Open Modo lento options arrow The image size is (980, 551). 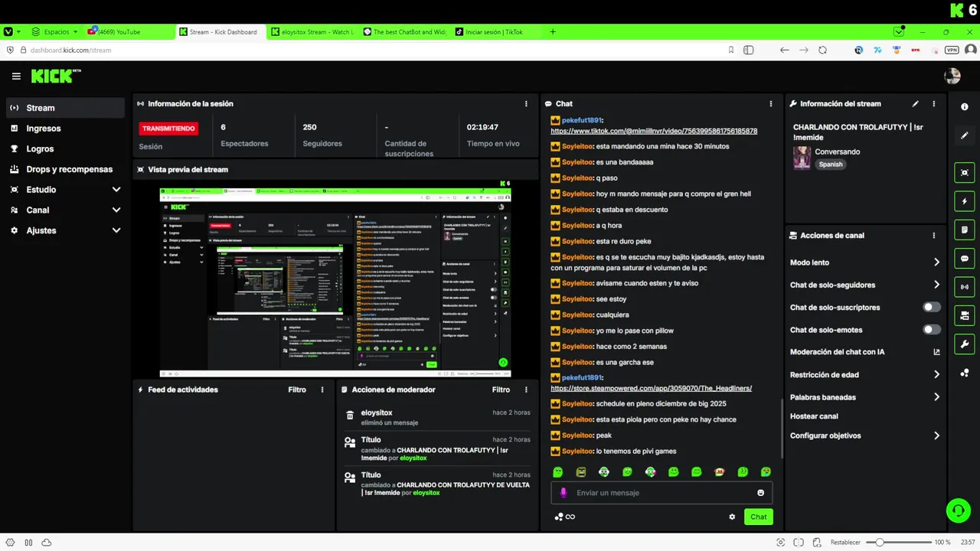(936, 262)
